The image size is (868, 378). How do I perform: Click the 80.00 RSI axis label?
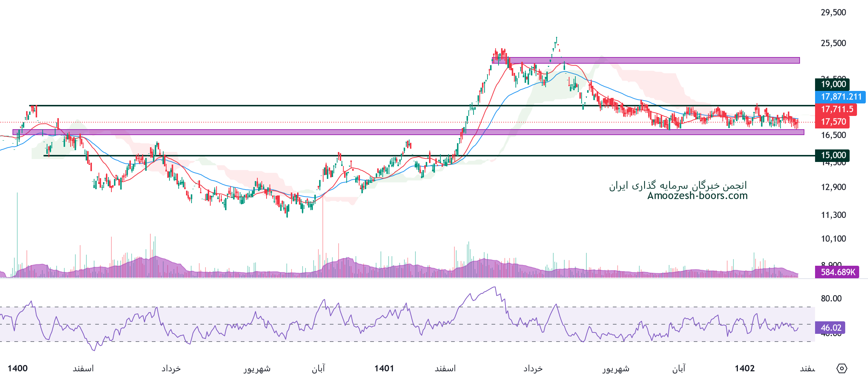tap(831, 298)
